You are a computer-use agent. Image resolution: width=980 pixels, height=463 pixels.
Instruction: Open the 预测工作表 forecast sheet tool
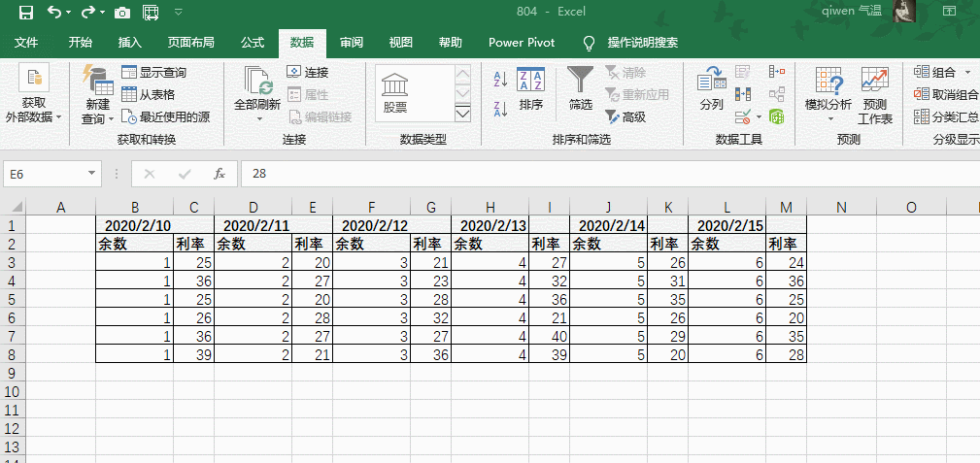(x=874, y=95)
